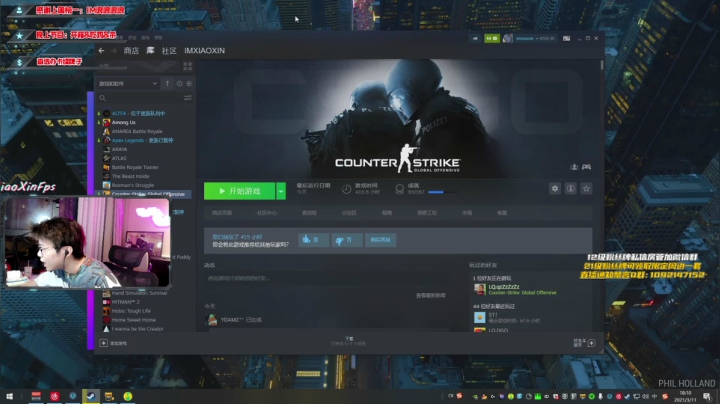This screenshot has height=404, width=720.
Task: Click the controller support icon on banner
Action: pyautogui.click(x=586, y=167)
